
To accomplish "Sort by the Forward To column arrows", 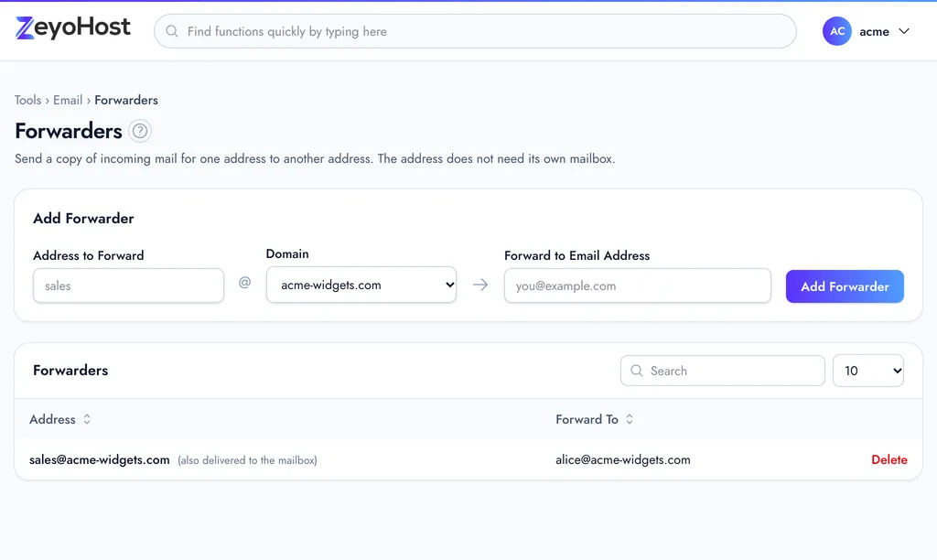I will click(x=630, y=419).
